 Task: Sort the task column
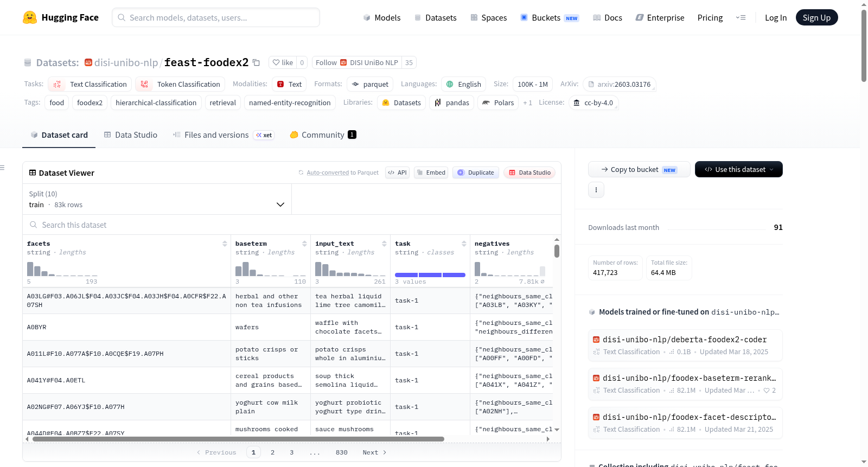(464, 244)
